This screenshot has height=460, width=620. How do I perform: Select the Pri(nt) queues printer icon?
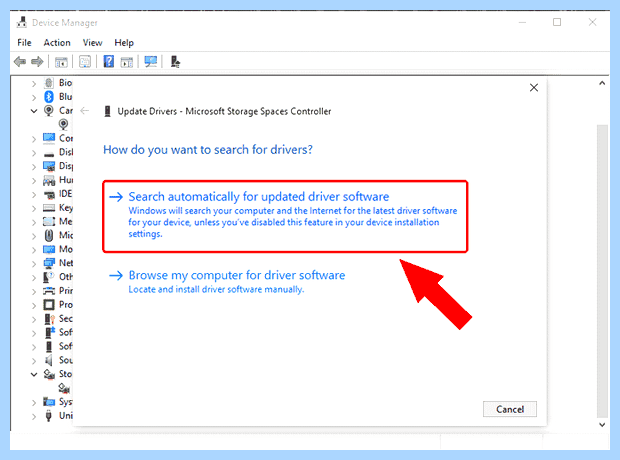[x=49, y=291]
